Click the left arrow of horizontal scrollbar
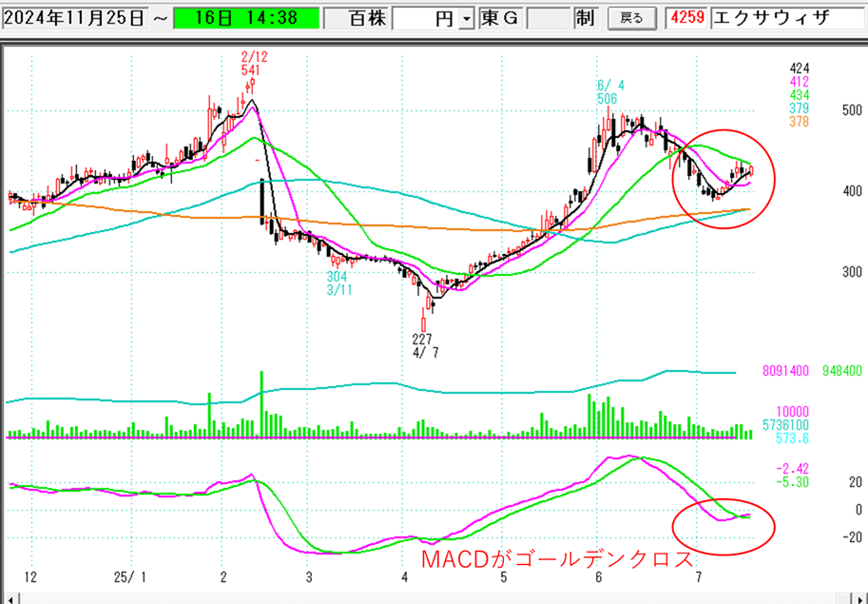 pyautogui.click(x=10, y=598)
